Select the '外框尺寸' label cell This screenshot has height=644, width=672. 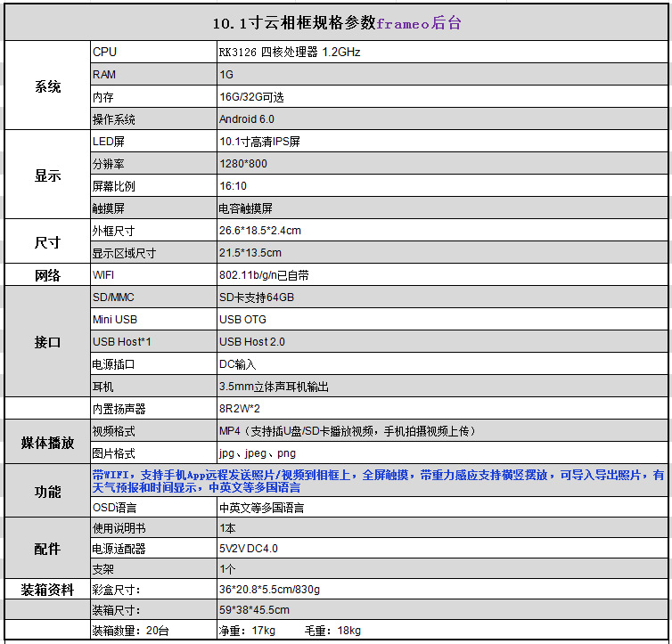(153, 230)
